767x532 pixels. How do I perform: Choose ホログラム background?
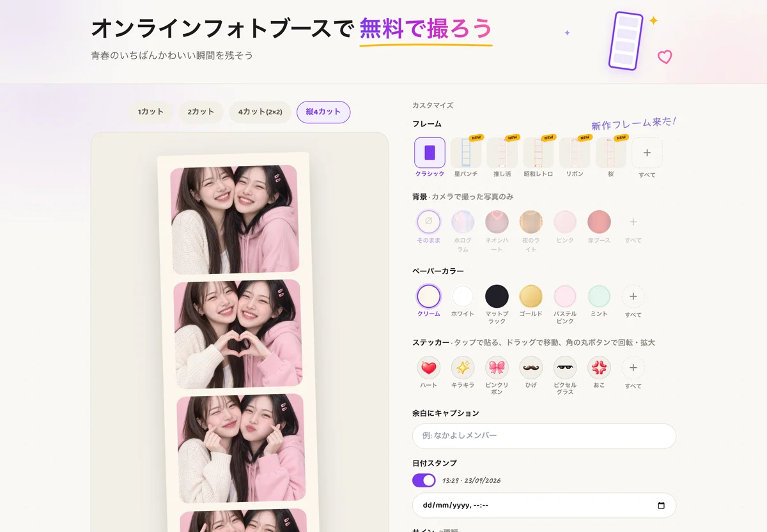coord(463,222)
